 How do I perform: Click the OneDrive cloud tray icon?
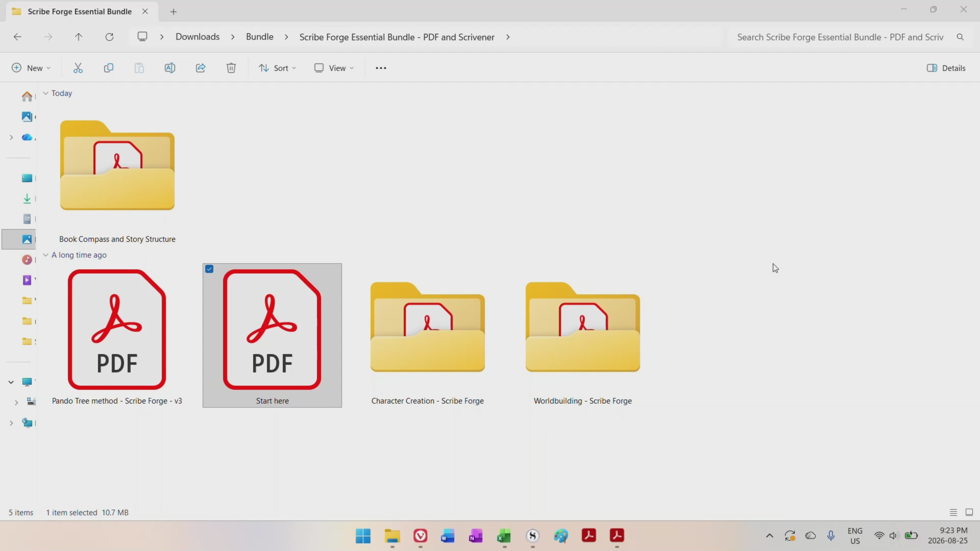pos(811,536)
